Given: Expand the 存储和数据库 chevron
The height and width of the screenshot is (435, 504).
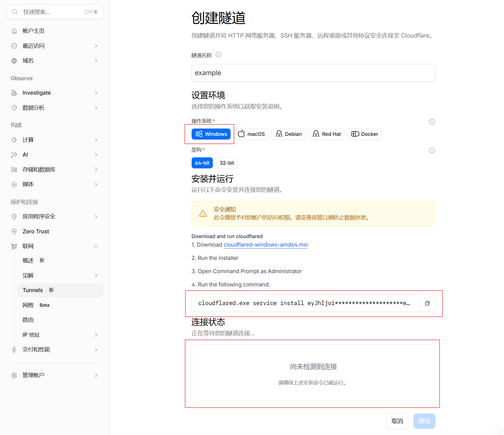Looking at the screenshot, I should click(96, 169).
